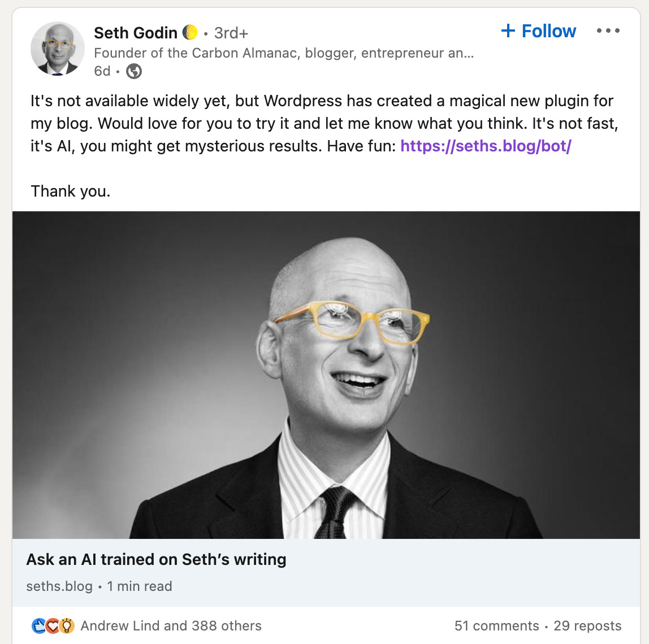The image size is (649, 644).
Task: Click the 6d post timestamp
Action: pyautogui.click(x=102, y=71)
